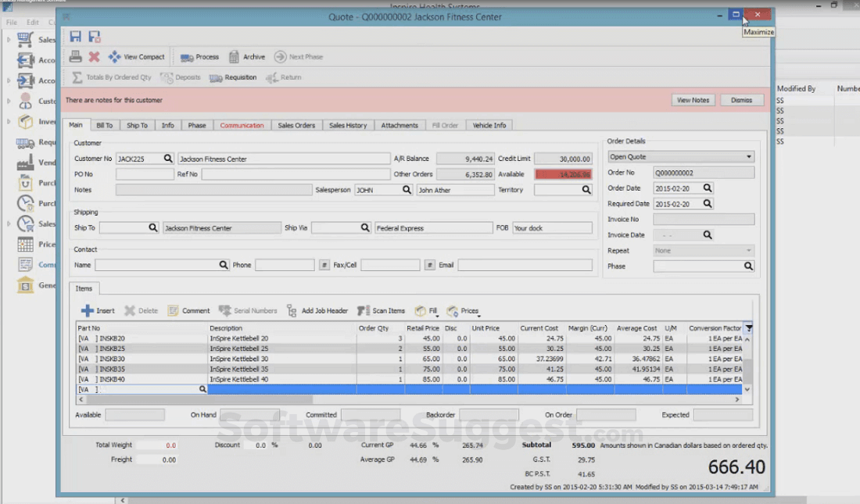Click the Return toolbar button
The width and height of the screenshot is (860, 504).
tap(284, 77)
